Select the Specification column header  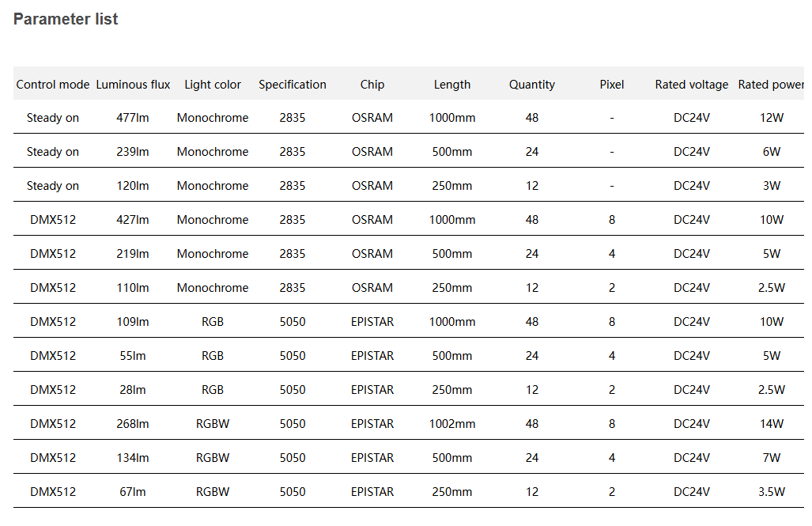pos(293,85)
